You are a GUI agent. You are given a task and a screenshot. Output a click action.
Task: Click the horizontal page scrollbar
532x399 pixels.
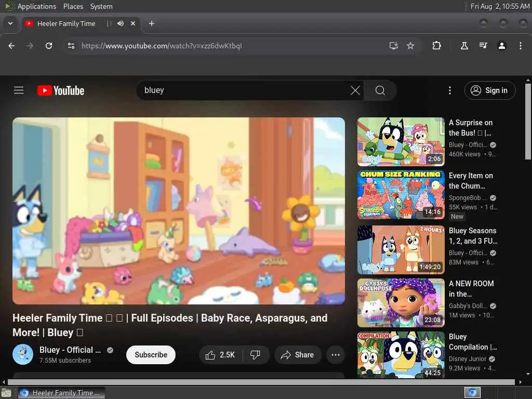pyautogui.click(x=261, y=382)
